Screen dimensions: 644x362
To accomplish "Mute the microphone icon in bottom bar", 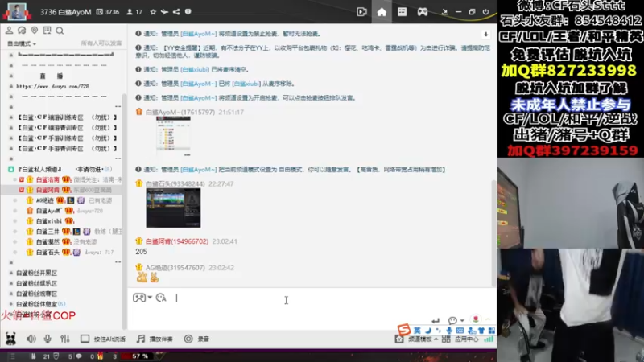I will (47, 339).
